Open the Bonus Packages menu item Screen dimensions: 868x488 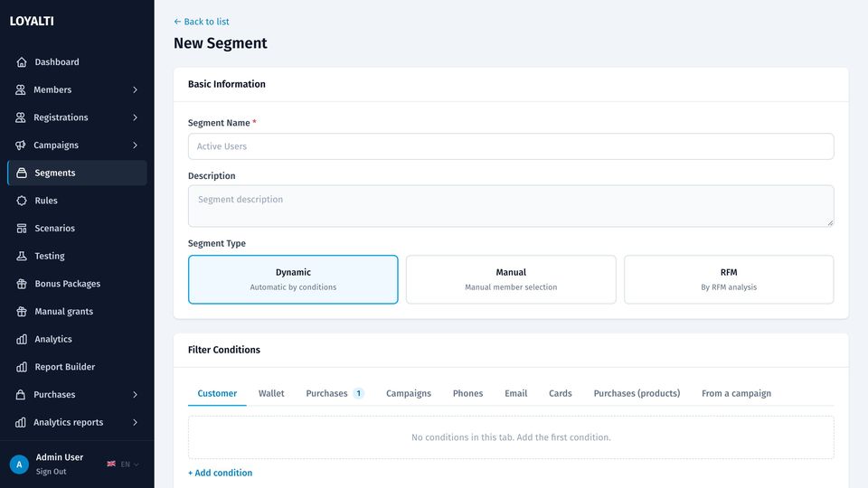(77, 283)
